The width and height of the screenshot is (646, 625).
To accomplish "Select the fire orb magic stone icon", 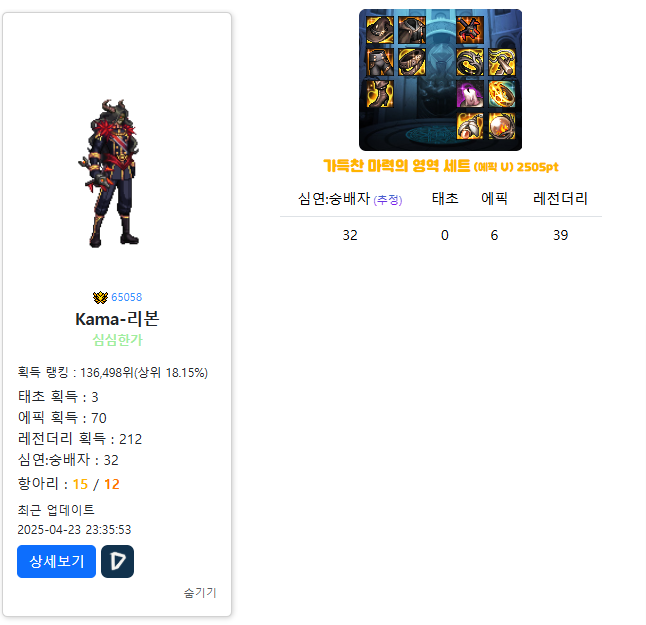I will pos(502,126).
